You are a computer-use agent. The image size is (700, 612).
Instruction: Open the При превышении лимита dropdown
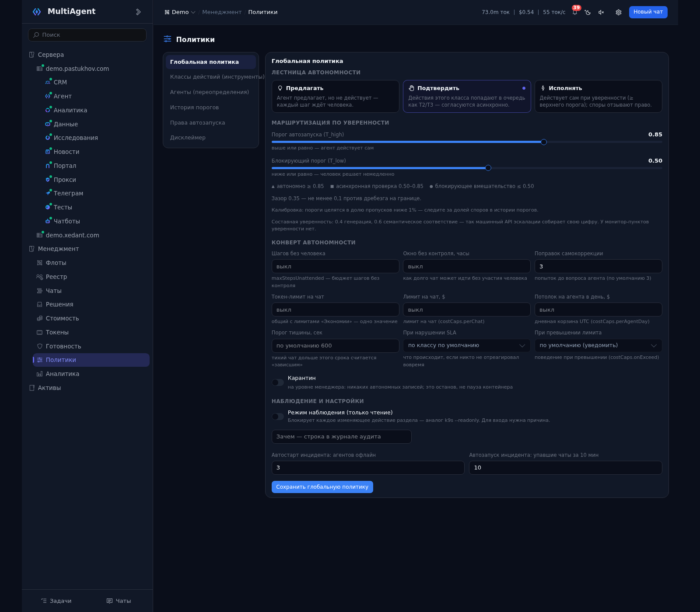(x=598, y=345)
